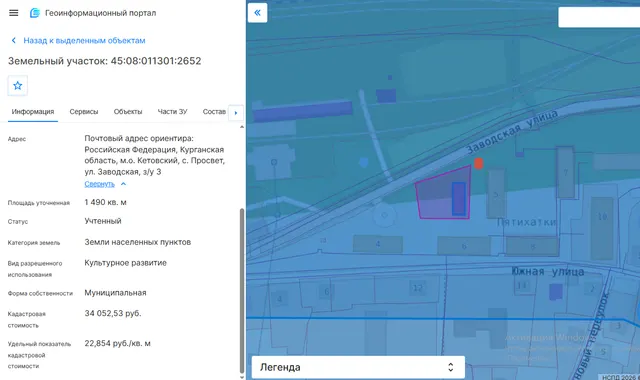
Task: Open the Объекты tab
Action: [x=128, y=111]
